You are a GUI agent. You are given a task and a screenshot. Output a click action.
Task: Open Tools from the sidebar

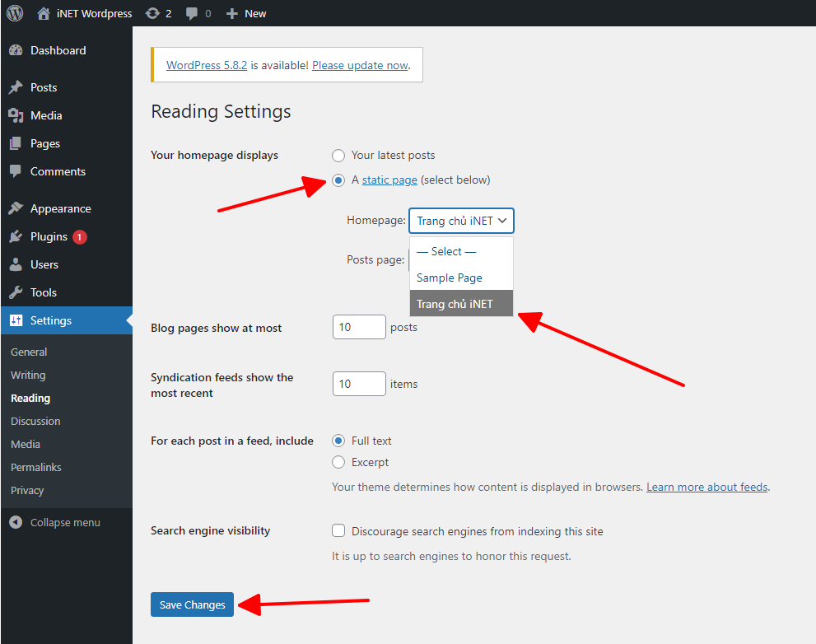point(43,292)
